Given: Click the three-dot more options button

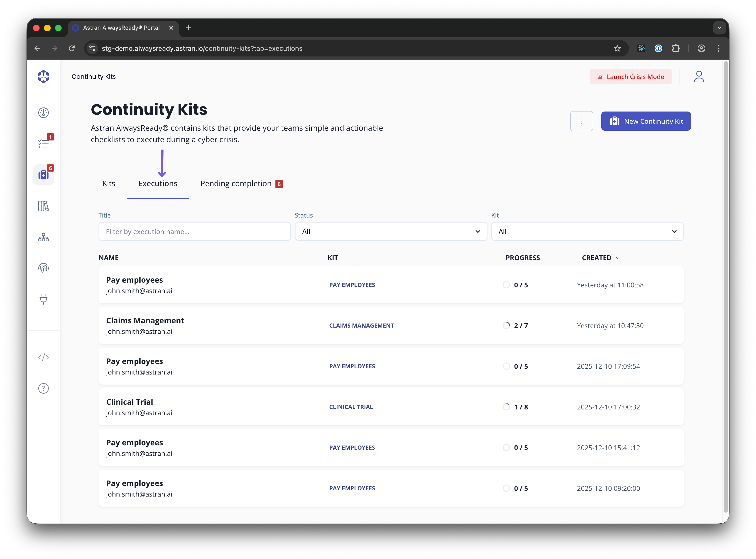Looking at the screenshot, I should 581,121.
